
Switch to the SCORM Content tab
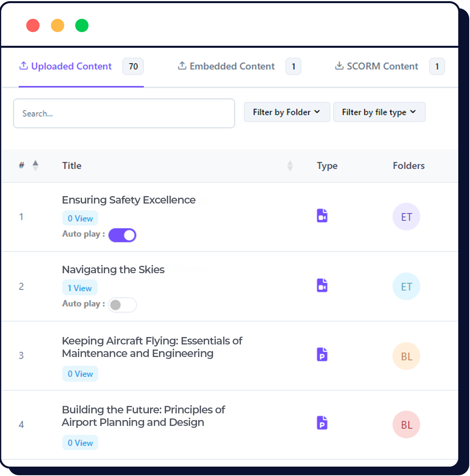click(382, 67)
